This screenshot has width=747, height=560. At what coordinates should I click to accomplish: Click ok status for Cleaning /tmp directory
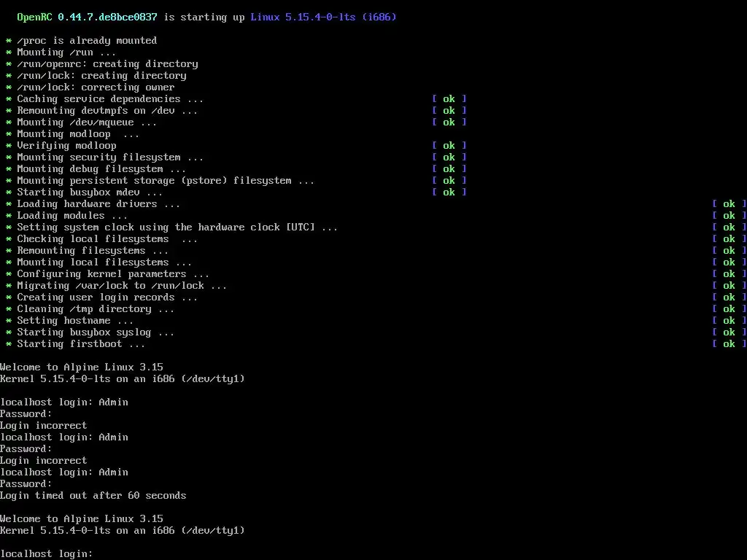pyautogui.click(x=729, y=309)
